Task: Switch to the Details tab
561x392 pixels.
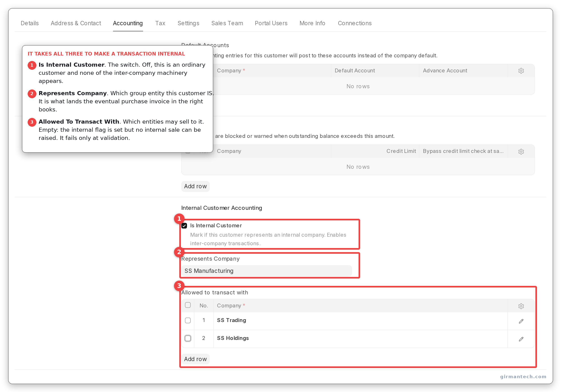Action: point(29,23)
